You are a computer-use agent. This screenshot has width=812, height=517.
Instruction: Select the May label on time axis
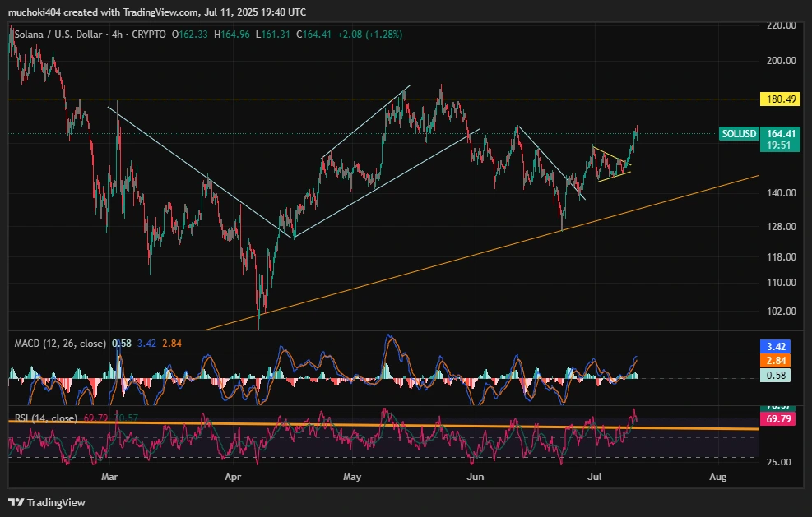353,477
